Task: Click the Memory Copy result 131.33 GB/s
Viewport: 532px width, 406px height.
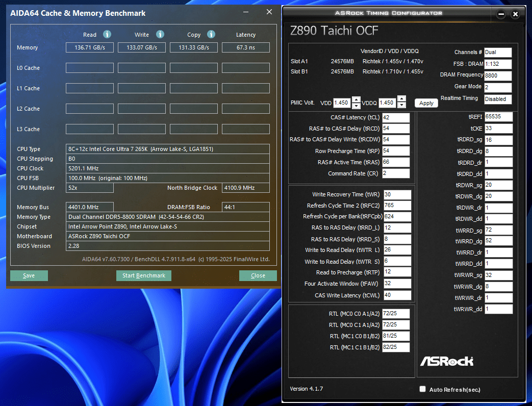Action: click(194, 47)
